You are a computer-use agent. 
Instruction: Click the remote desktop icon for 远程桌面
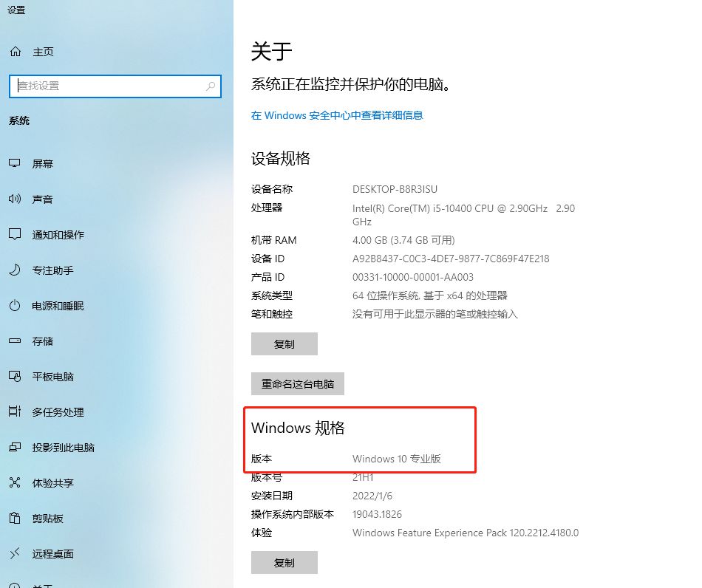tap(15, 553)
